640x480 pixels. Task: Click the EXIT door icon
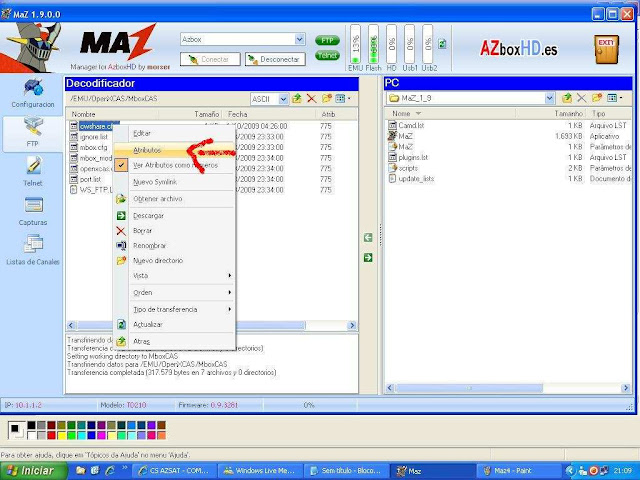(606, 49)
